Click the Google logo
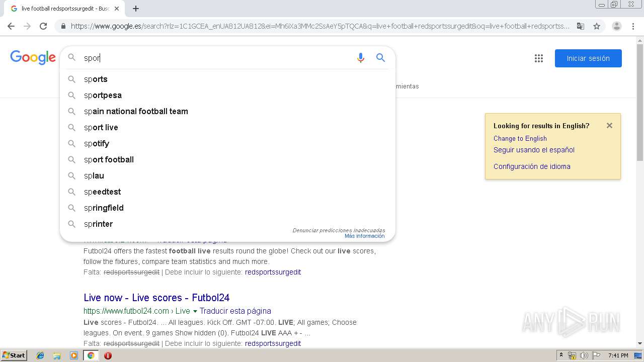 [33, 58]
